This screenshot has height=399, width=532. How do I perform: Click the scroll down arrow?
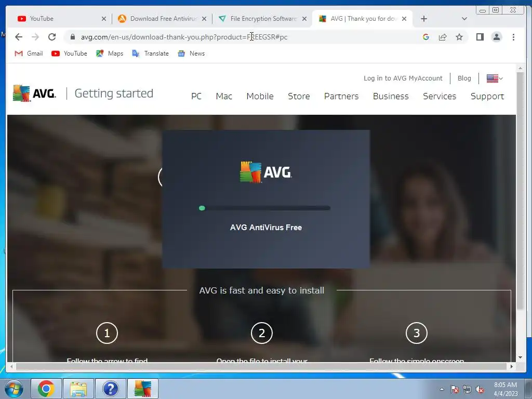pos(520,357)
